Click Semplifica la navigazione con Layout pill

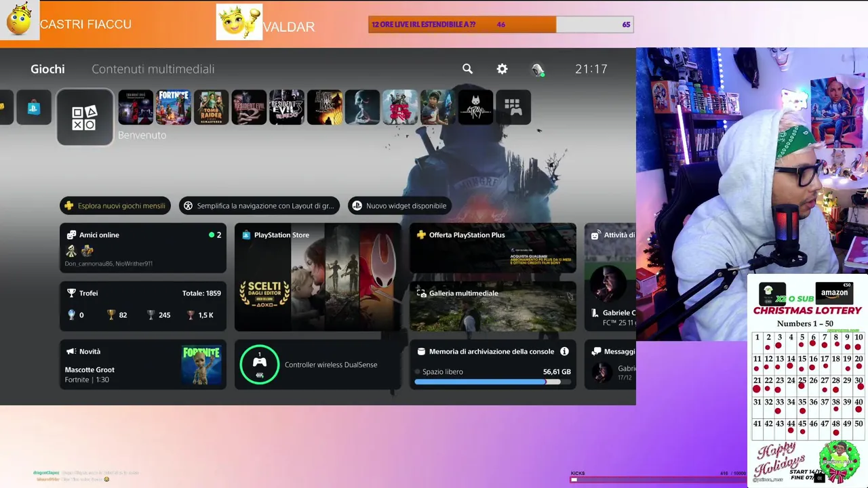259,205
